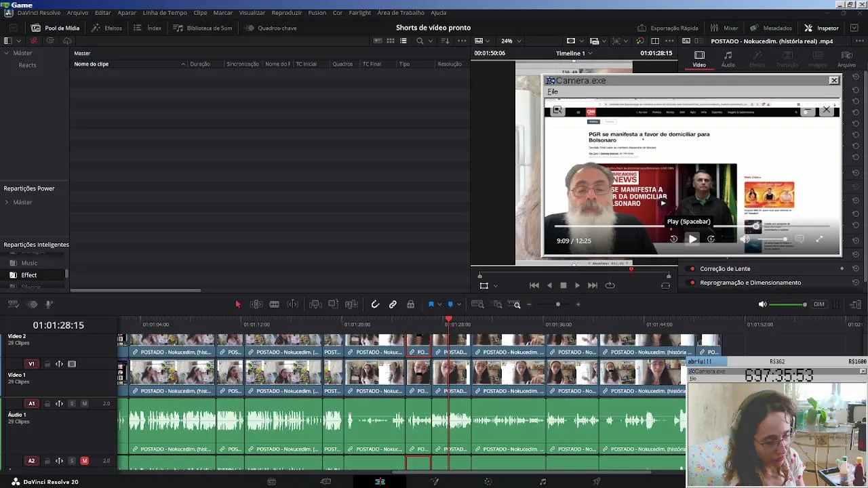The width and height of the screenshot is (868, 488).
Task: Open the Mixer panel
Action: 724,28
